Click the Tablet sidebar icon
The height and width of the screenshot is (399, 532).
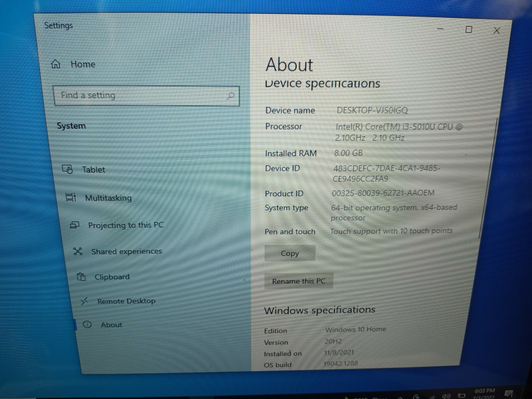pyautogui.click(x=67, y=169)
